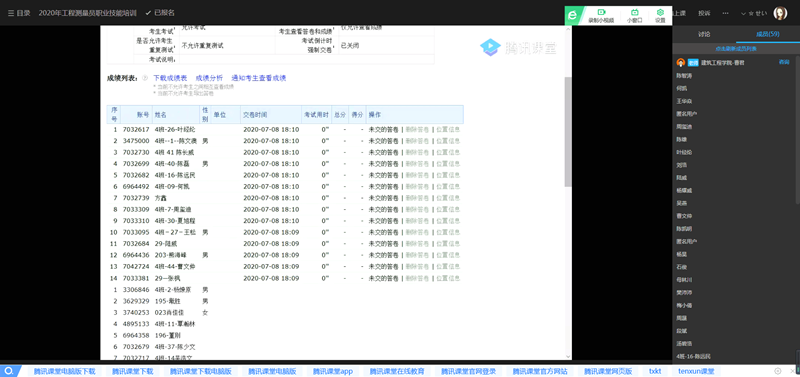Open the 小窗口 mini window icon
Viewport: 800px width, 377px height.
(634, 12)
